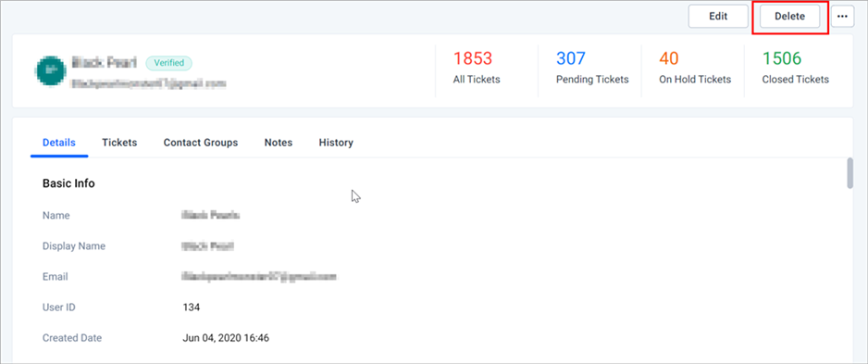The image size is (868, 364).
Task: Click the Edit button
Action: click(718, 17)
